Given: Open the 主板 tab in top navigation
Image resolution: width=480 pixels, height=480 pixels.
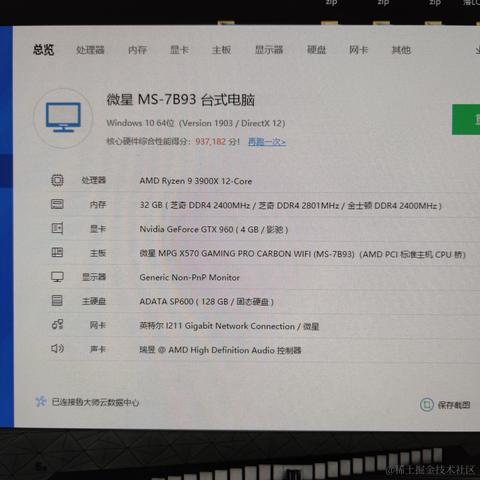Looking at the screenshot, I should (x=221, y=50).
